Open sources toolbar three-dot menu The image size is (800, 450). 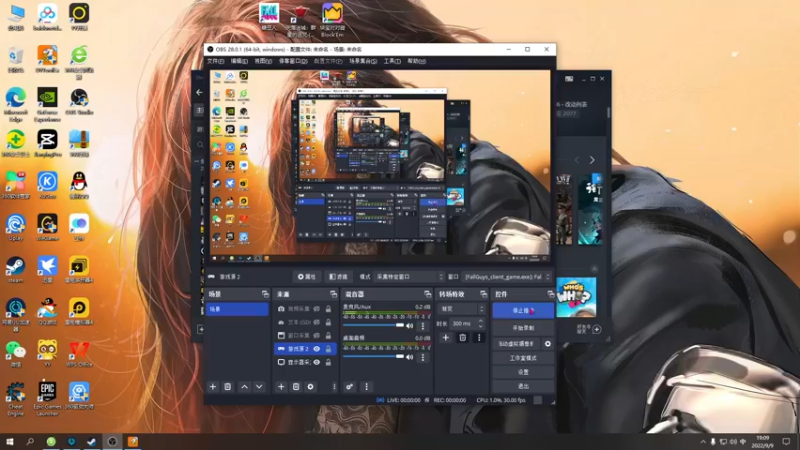tap(334, 387)
